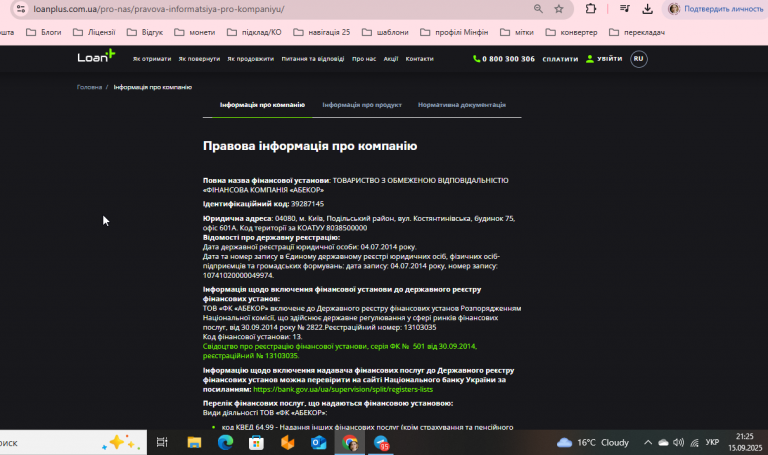Open weather widget 16°C Cloudy
The width and height of the screenshot is (768, 455).
[593, 442]
